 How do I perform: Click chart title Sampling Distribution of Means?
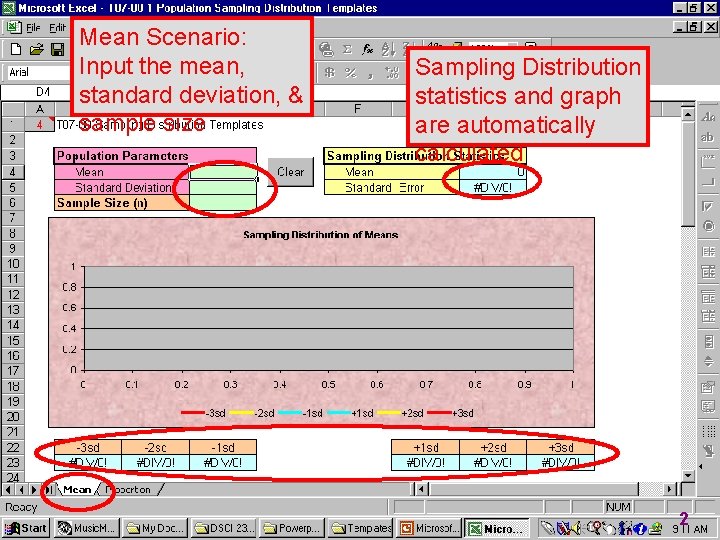coord(321,235)
